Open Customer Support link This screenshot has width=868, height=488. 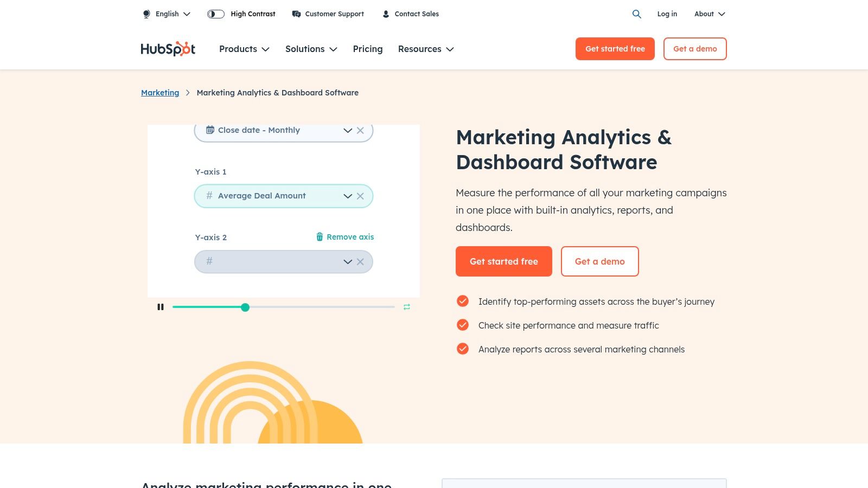point(334,14)
